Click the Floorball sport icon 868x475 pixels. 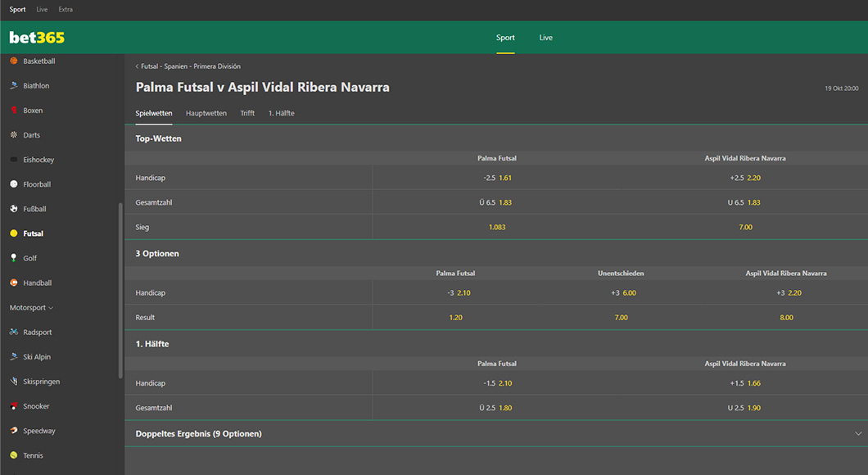pyautogui.click(x=14, y=183)
